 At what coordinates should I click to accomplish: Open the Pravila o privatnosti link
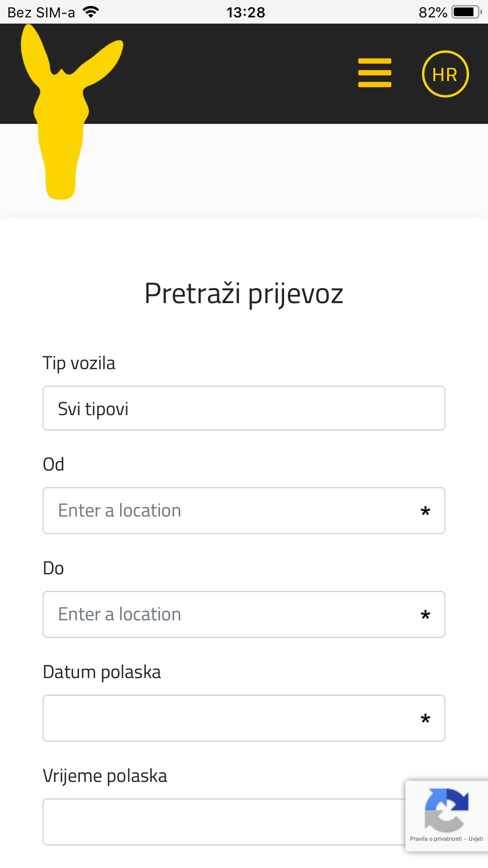(435, 839)
